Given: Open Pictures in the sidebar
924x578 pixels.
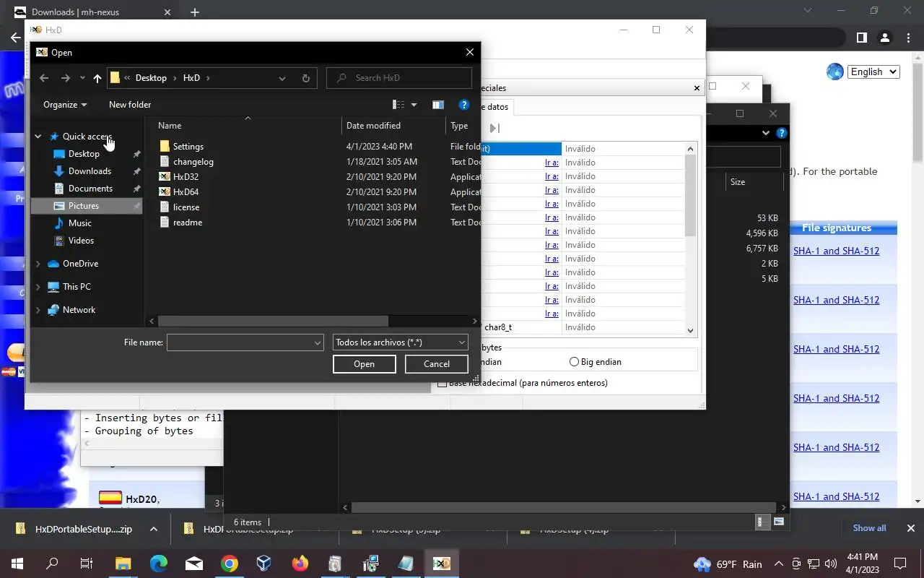Looking at the screenshot, I should pyautogui.click(x=84, y=206).
